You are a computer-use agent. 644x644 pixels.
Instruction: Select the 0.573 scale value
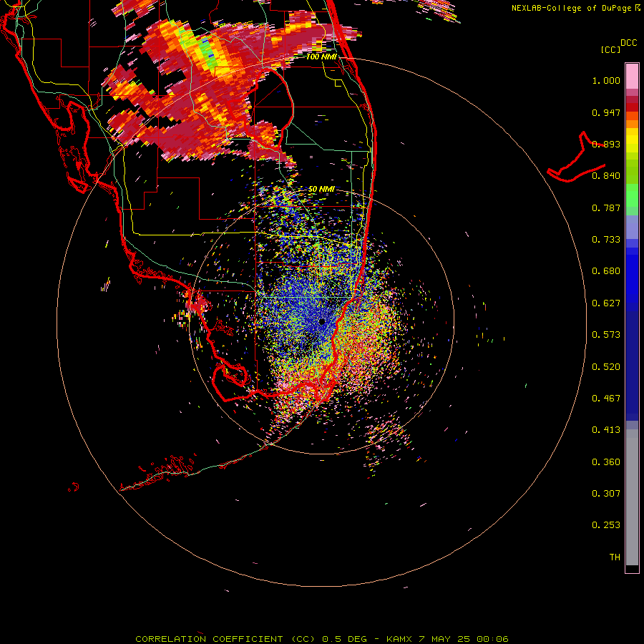tap(606, 335)
